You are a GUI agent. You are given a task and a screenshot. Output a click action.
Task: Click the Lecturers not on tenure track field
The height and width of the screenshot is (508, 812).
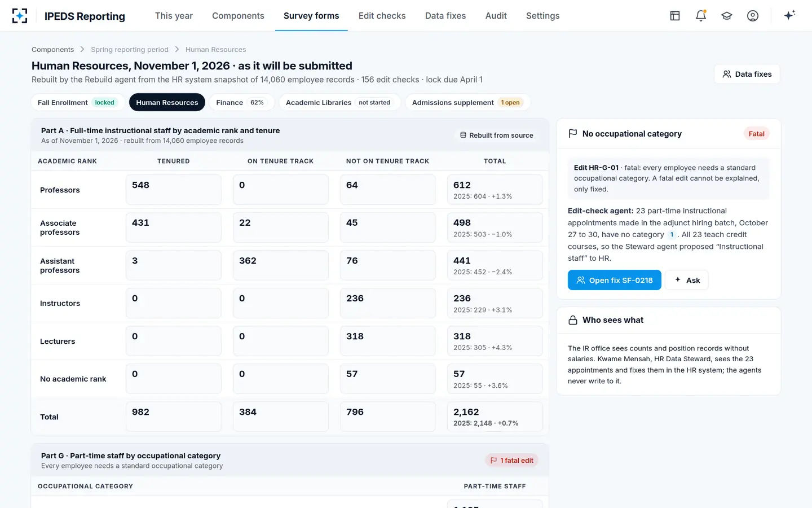click(x=388, y=341)
